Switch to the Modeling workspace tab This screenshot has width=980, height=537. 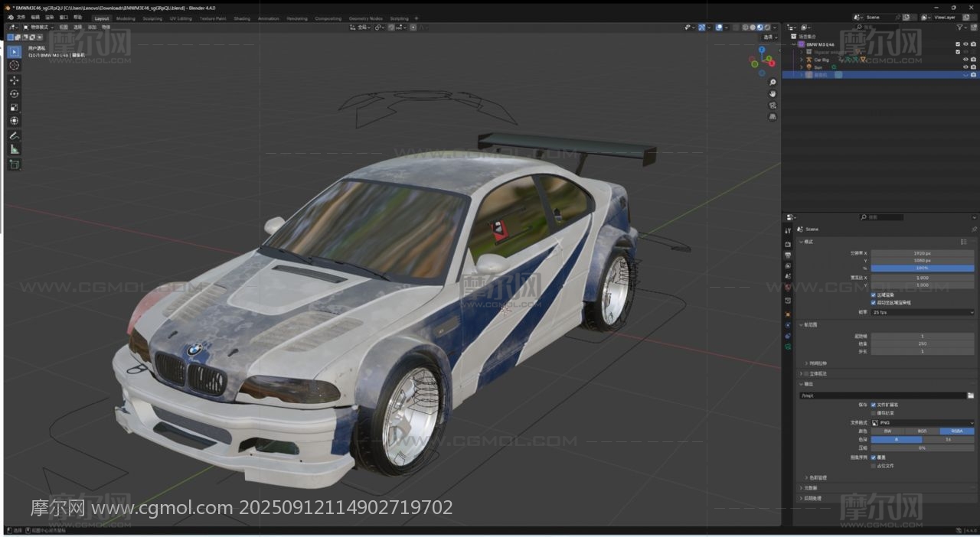tap(126, 18)
